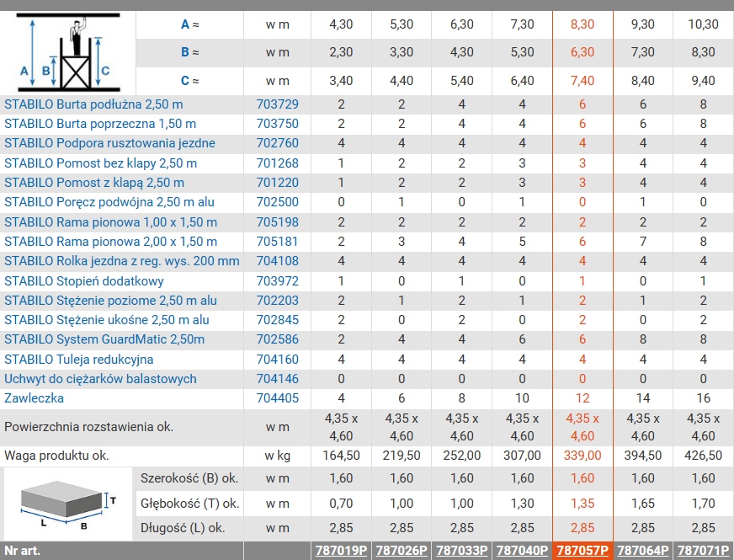
Task: Click article number 704146
Action: (x=277, y=378)
